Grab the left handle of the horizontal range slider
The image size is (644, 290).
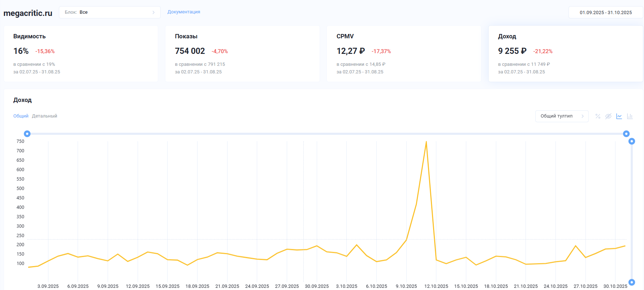click(27, 134)
